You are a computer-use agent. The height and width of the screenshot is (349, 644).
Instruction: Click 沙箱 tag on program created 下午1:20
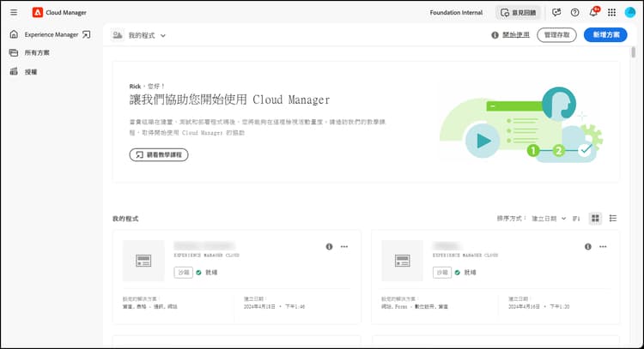(x=442, y=273)
